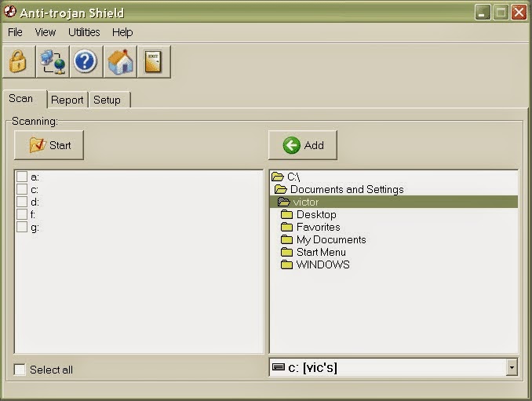The image size is (532, 401).
Task: Click the Documents and Settings folder icon
Action: tap(281, 189)
